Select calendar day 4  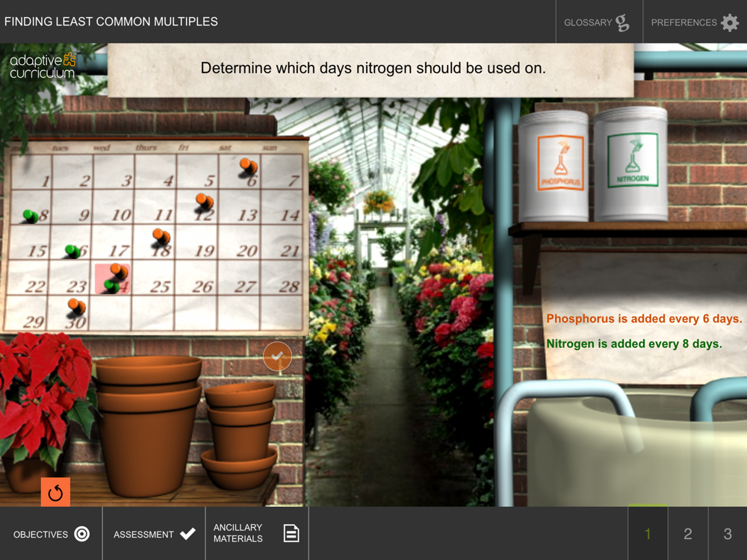(x=155, y=172)
